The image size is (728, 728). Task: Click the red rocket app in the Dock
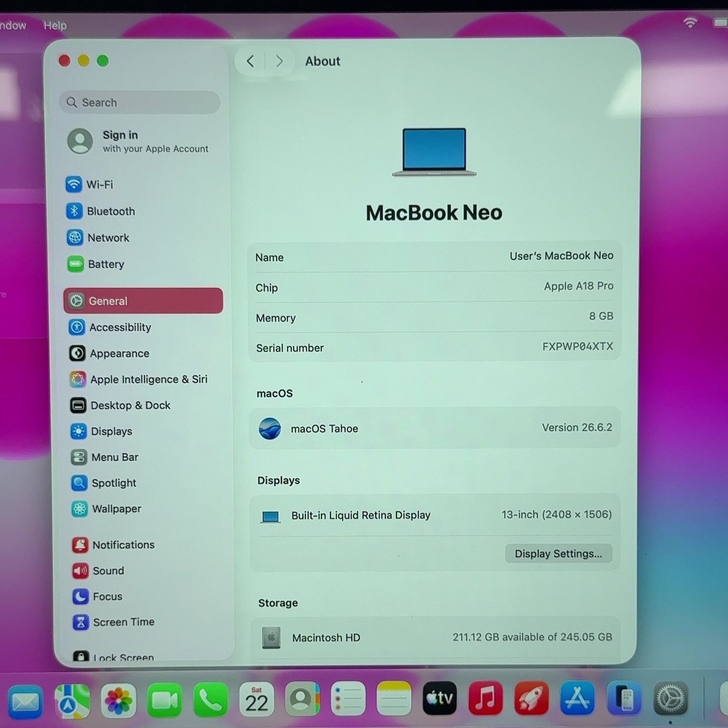(532, 698)
